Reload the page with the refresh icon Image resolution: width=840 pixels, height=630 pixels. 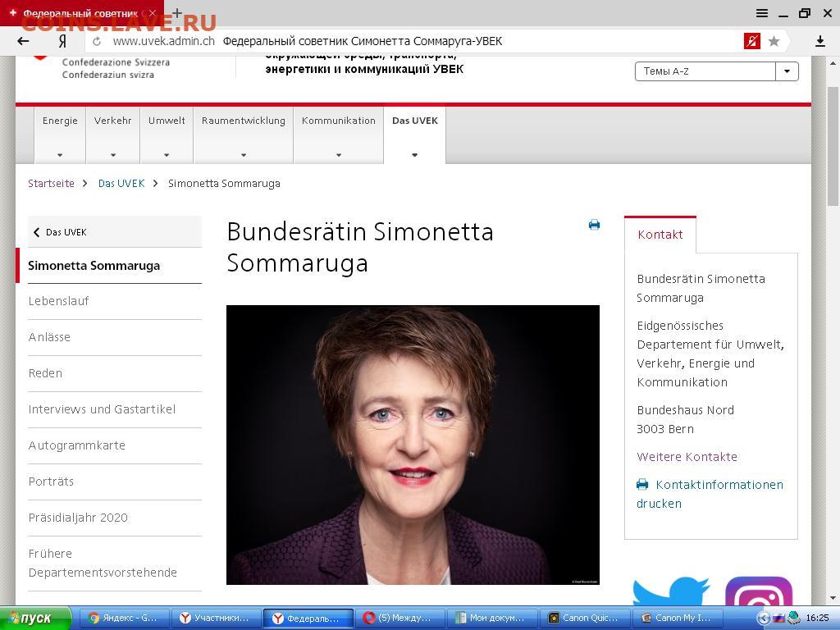point(97,41)
